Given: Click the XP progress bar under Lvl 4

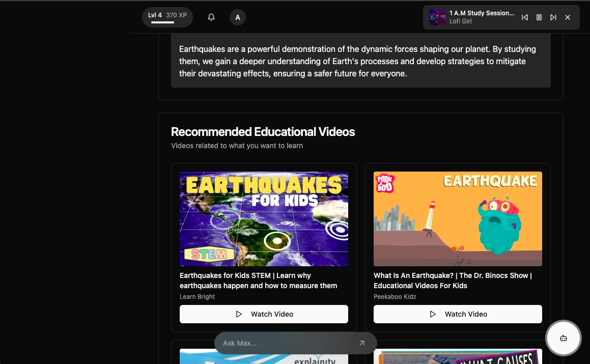Looking at the screenshot, I should [162, 22].
